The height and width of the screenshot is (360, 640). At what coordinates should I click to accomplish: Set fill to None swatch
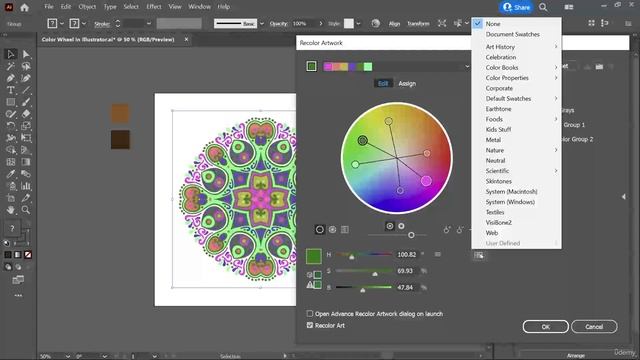tap(28, 255)
